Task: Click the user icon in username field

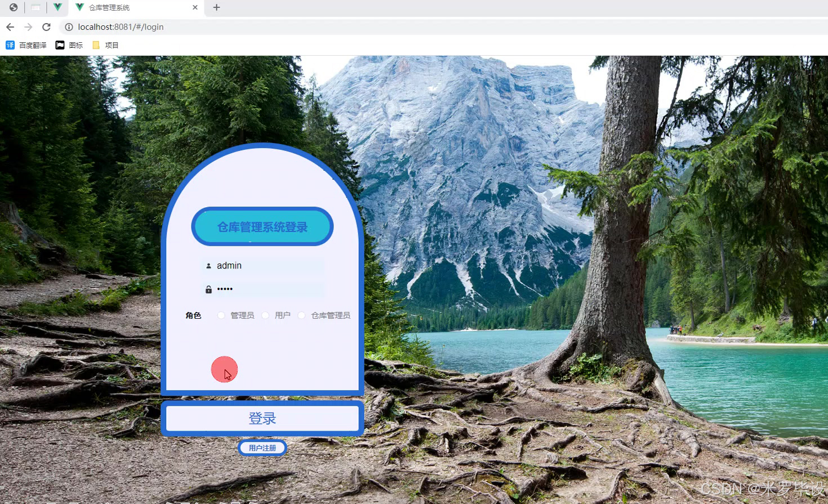Action: 208,266
